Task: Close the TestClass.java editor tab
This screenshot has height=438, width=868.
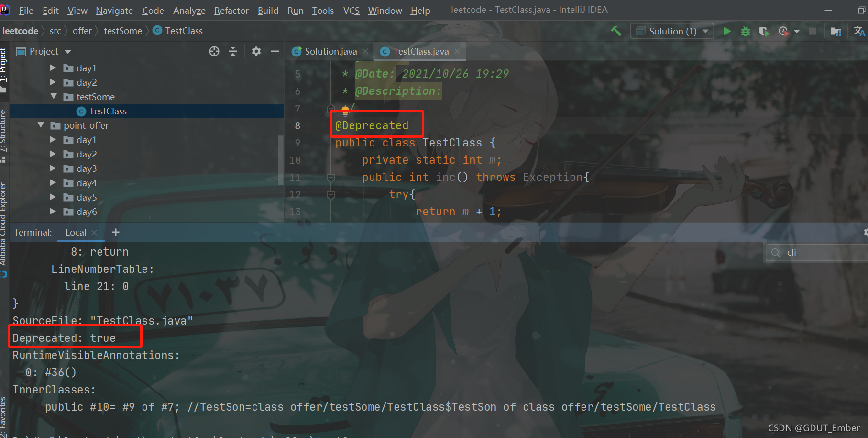Action: pyautogui.click(x=457, y=51)
